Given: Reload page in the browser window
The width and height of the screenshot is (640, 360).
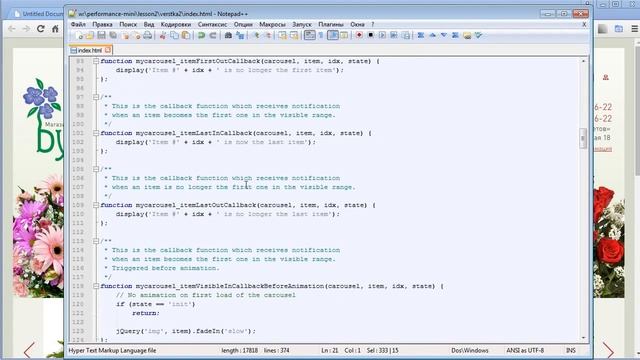Looking at the screenshot, I should [x=40, y=29].
